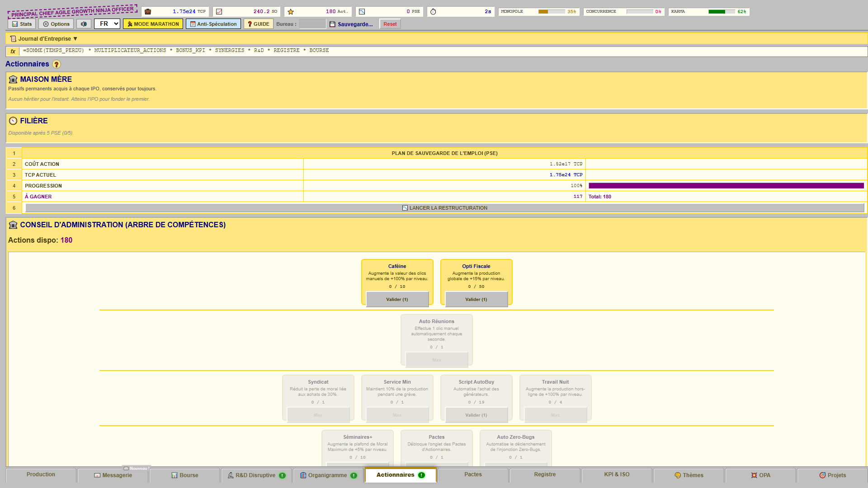
Task: Switch to the Registre tab
Action: (545, 475)
